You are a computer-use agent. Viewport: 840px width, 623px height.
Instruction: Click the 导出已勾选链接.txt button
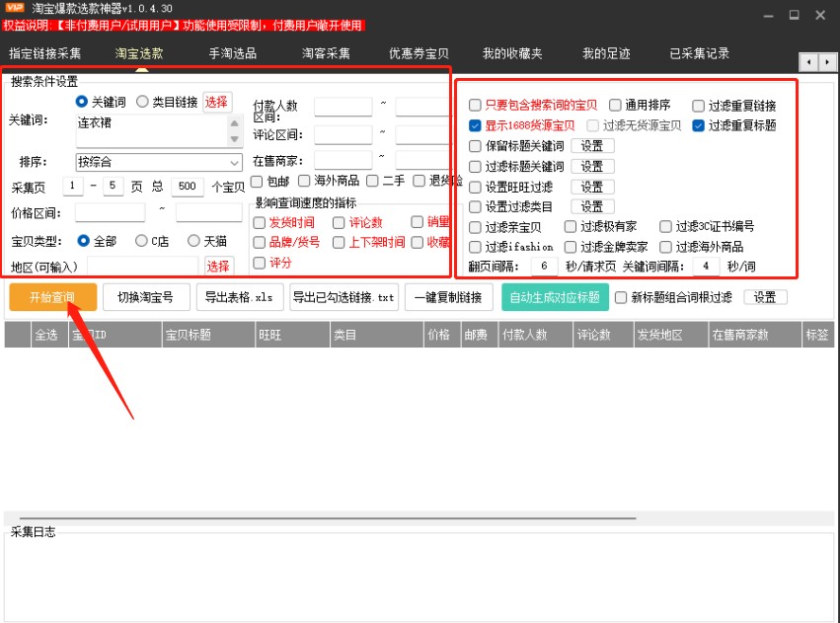[344, 297]
